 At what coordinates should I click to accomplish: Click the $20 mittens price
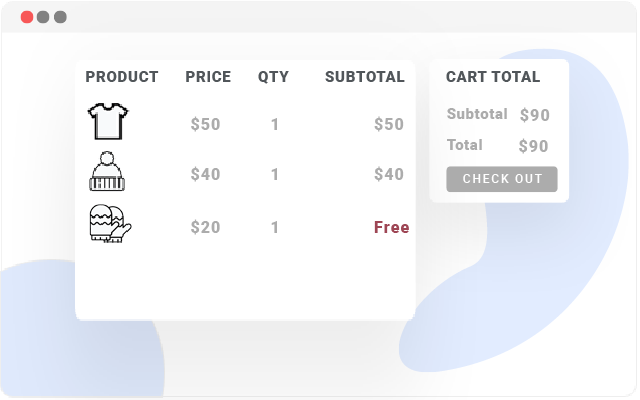point(205,228)
